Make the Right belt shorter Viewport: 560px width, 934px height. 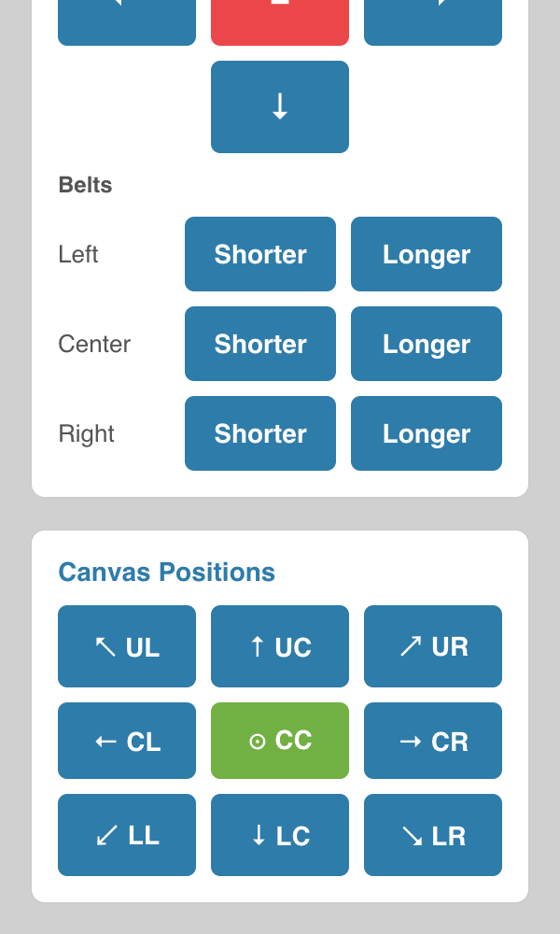pyautogui.click(x=260, y=433)
